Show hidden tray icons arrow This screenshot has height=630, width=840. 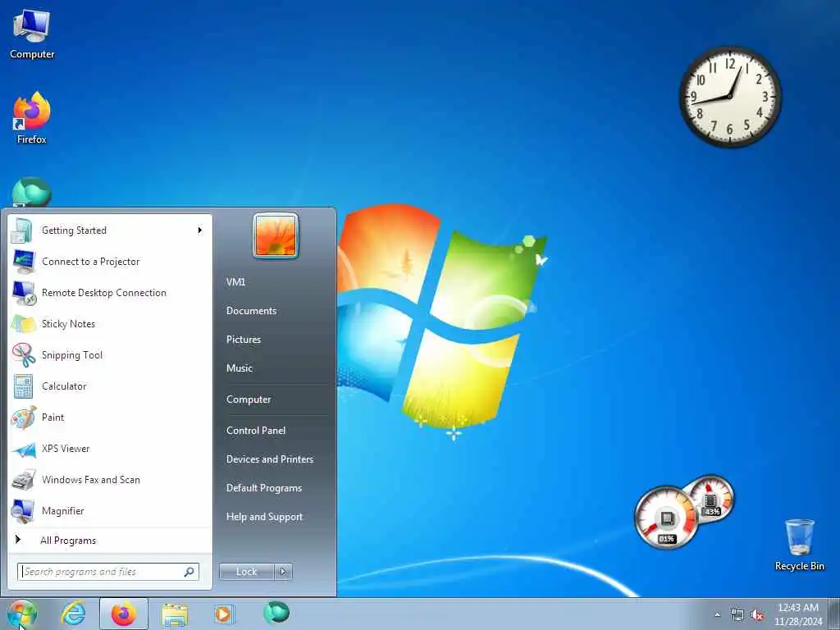point(717,615)
